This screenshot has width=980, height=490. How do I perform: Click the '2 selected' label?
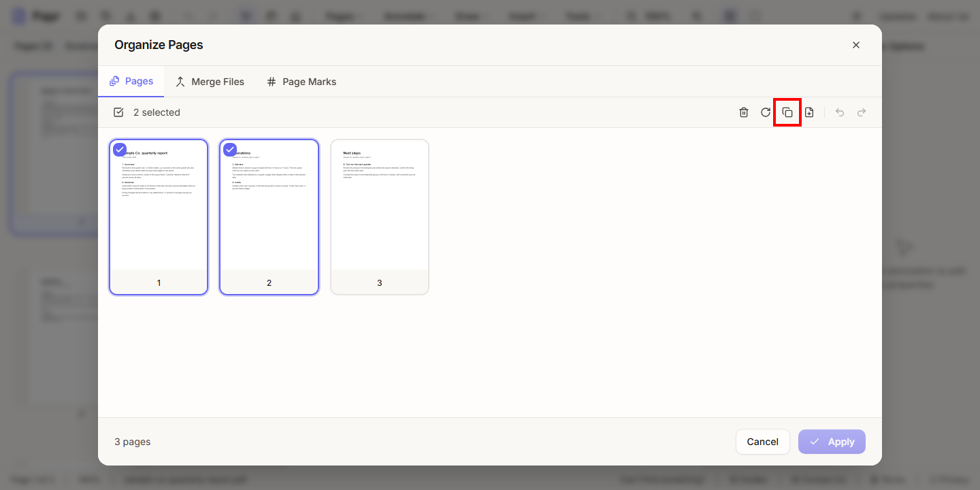157,112
